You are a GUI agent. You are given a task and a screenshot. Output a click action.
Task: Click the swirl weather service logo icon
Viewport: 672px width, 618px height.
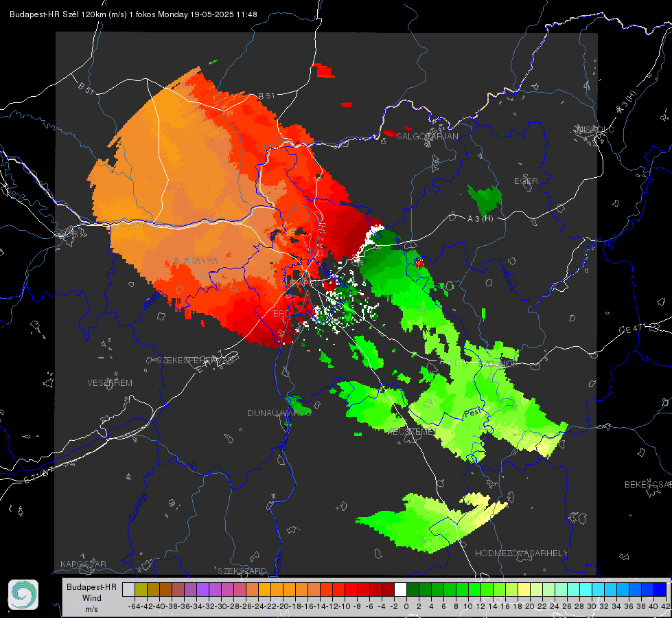(x=23, y=595)
